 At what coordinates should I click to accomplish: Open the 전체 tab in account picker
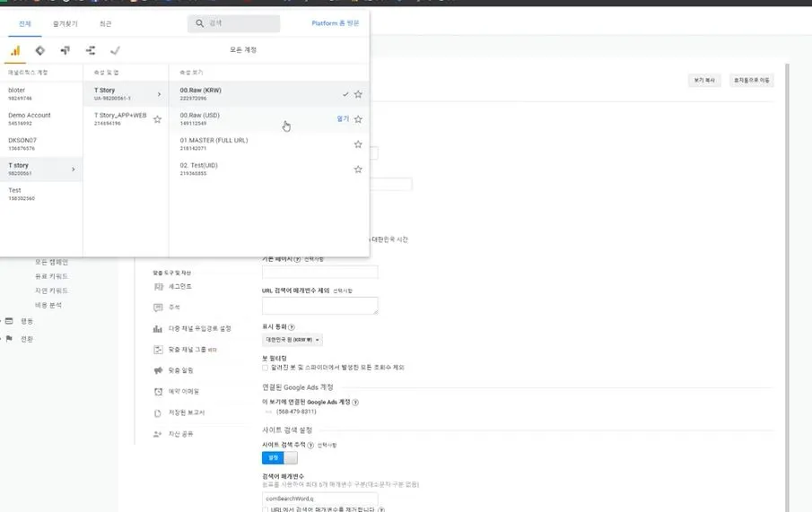point(25,24)
